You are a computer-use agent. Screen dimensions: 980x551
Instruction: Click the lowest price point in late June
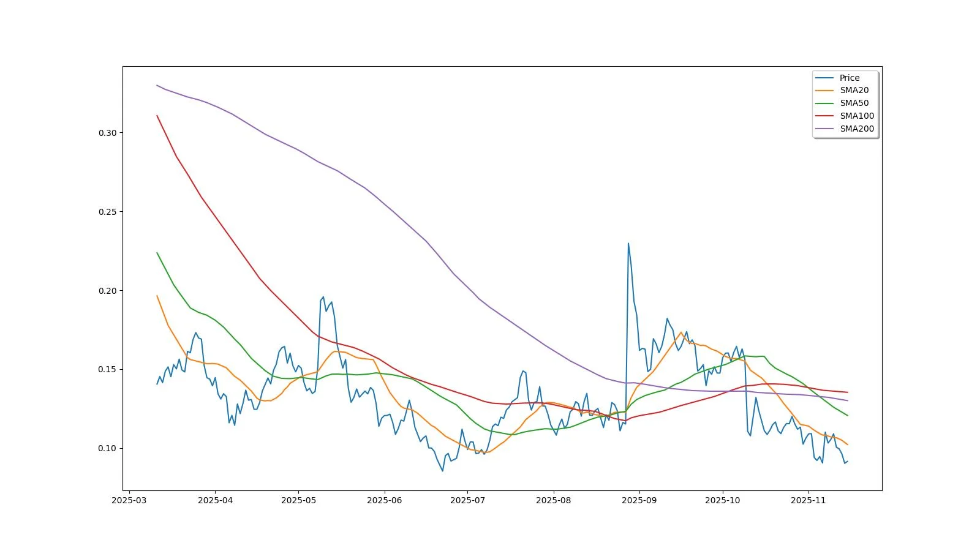[443, 471]
